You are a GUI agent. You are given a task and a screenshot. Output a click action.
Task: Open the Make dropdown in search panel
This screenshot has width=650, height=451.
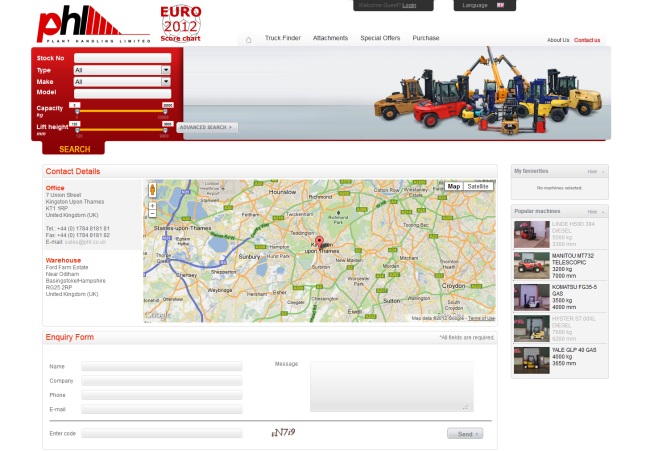[122, 82]
